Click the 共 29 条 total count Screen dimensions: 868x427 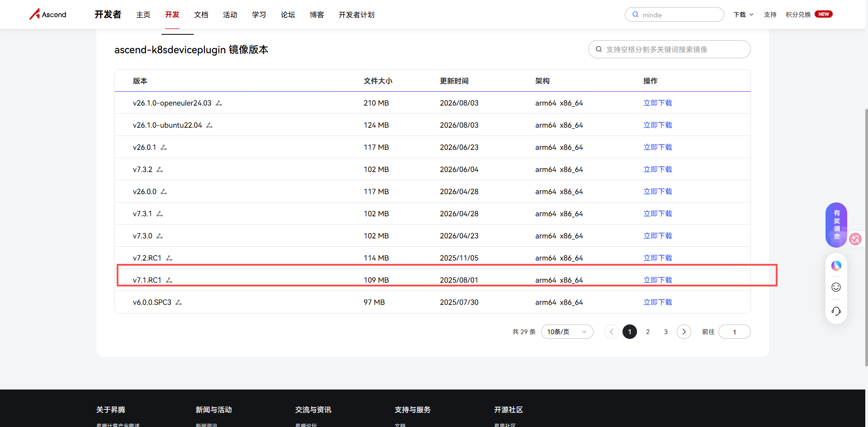click(x=524, y=332)
